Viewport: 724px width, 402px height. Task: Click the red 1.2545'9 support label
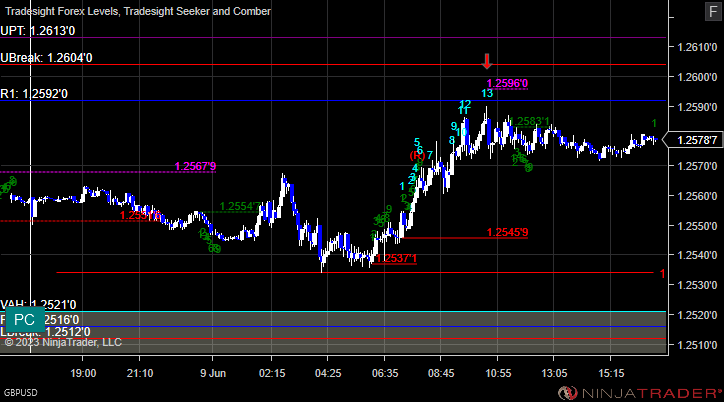point(507,232)
